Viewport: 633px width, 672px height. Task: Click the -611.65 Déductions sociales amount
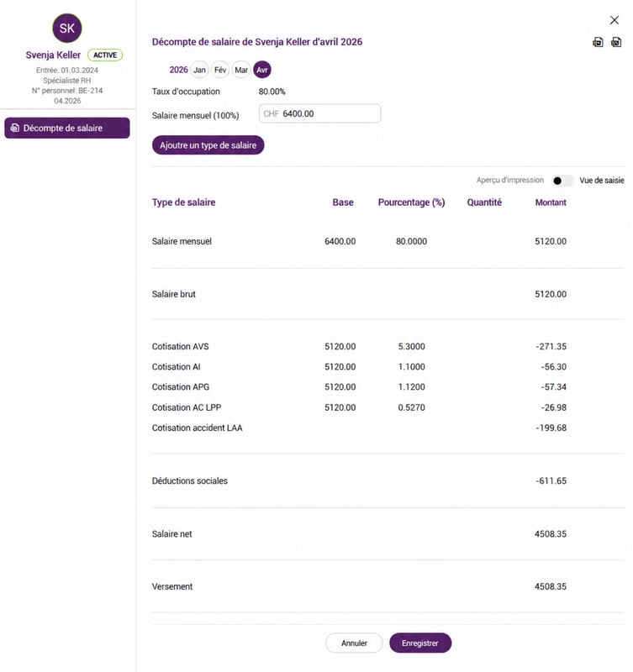coord(551,480)
